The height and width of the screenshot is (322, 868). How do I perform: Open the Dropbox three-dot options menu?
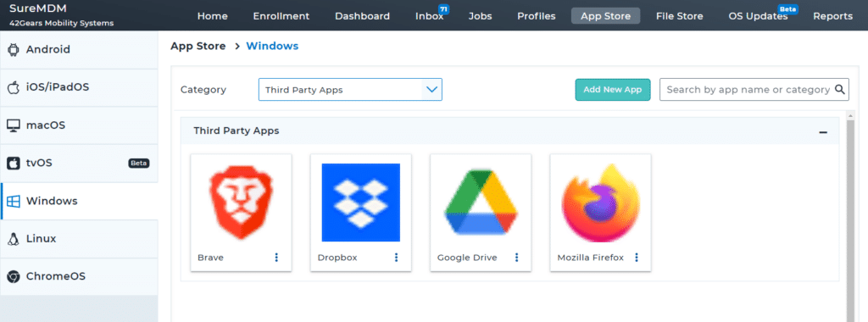pos(397,258)
